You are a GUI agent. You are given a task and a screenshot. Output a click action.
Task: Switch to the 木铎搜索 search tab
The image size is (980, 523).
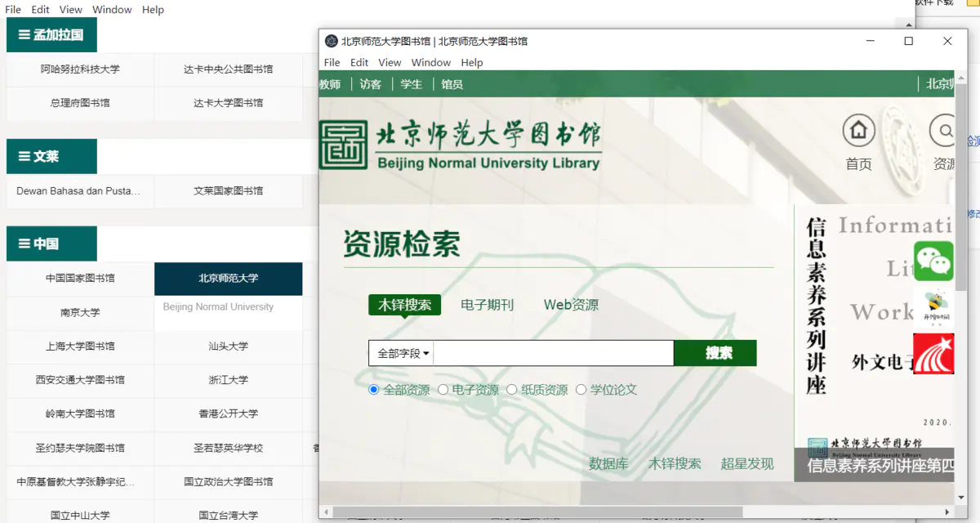click(x=404, y=305)
